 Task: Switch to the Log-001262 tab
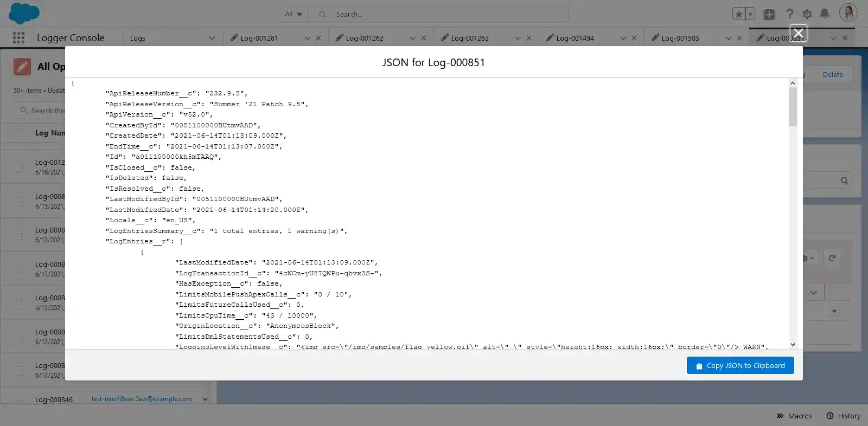coord(364,38)
